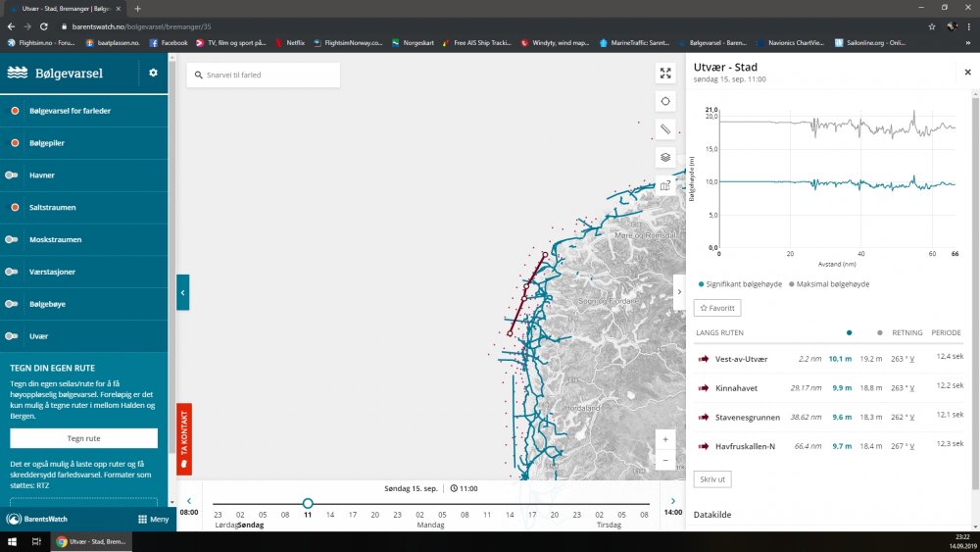Screen dimensions: 980x552
Task: Select hour 20 on Søndag timeline
Action: click(x=375, y=515)
